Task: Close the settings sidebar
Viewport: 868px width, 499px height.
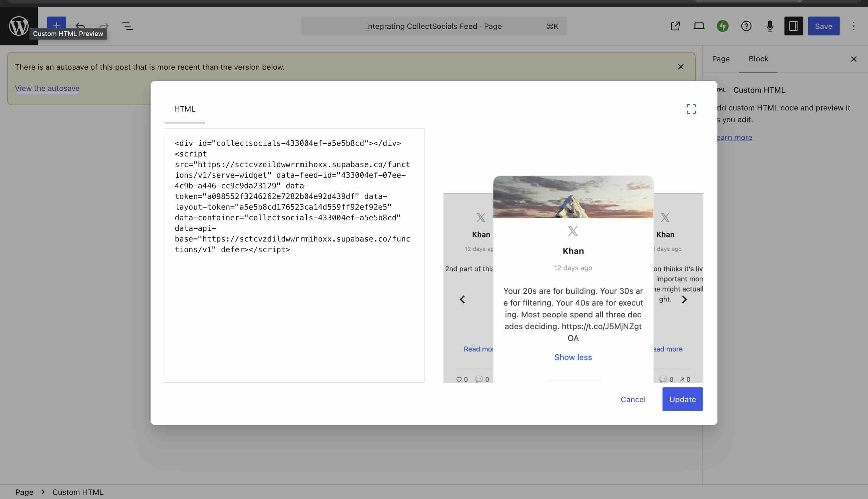Action: click(x=854, y=59)
